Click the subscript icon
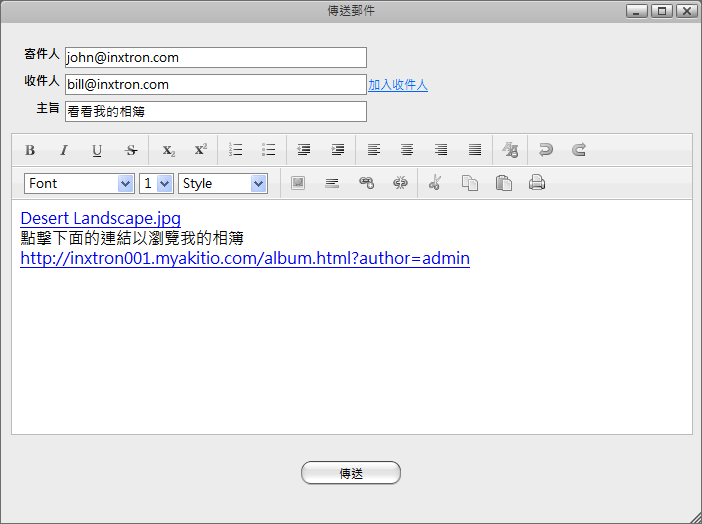Viewport: 702px width, 524px height. [168, 150]
